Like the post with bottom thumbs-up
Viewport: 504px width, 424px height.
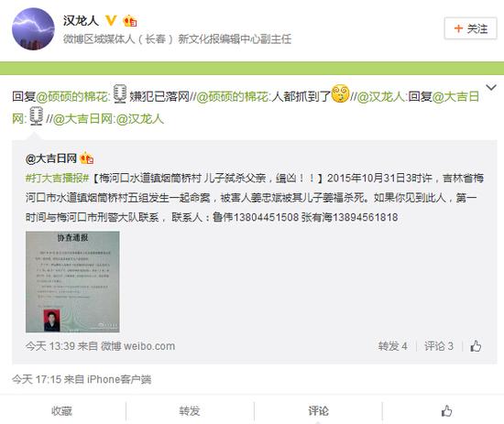tap(446, 411)
